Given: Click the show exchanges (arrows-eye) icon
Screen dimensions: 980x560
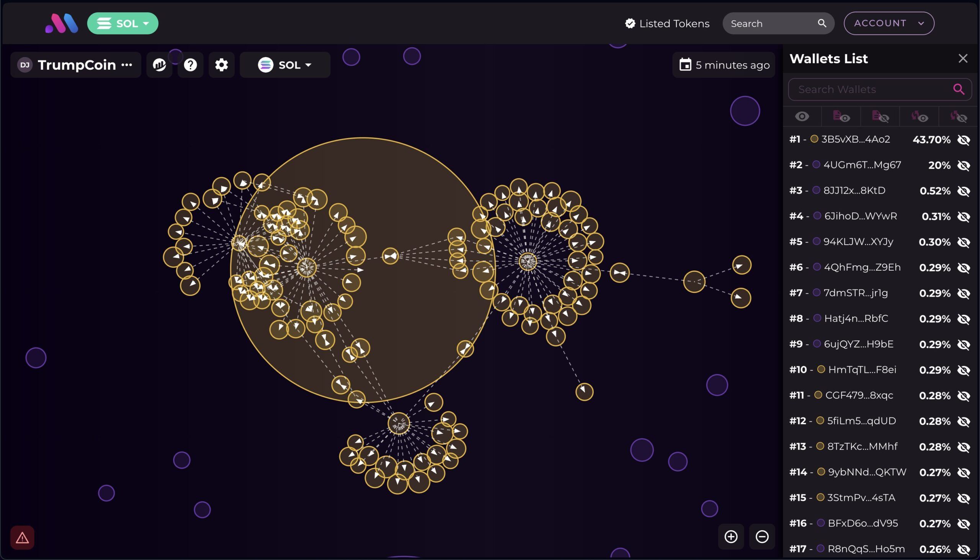Looking at the screenshot, I should tap(920, 116).
